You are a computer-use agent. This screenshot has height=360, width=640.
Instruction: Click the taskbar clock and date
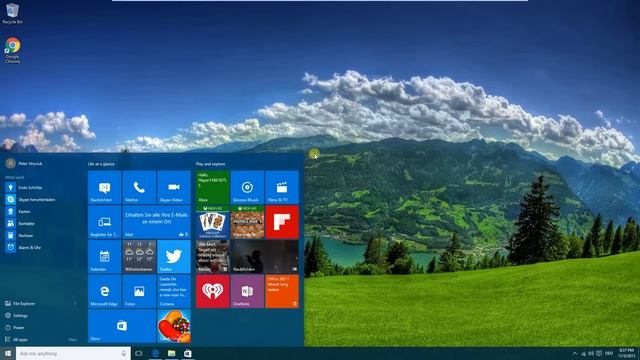(x=626, y=353)
